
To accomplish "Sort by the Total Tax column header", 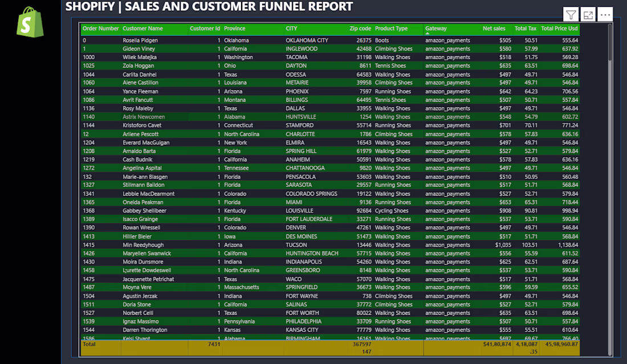I will (526, 28).
